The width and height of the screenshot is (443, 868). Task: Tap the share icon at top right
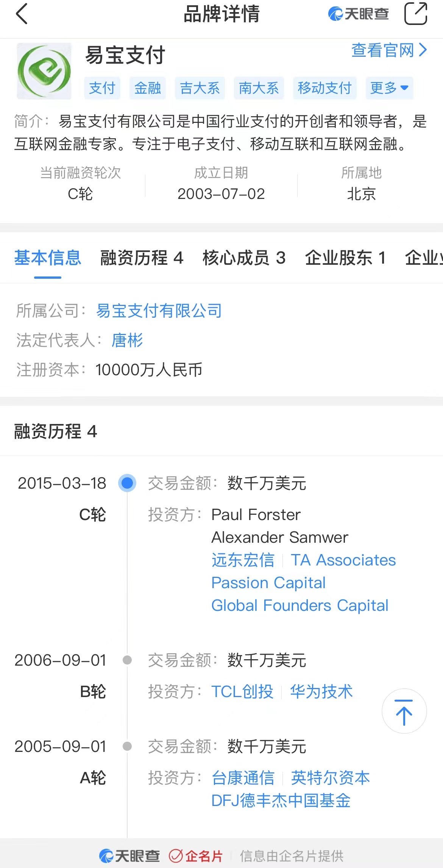(416, 14)
